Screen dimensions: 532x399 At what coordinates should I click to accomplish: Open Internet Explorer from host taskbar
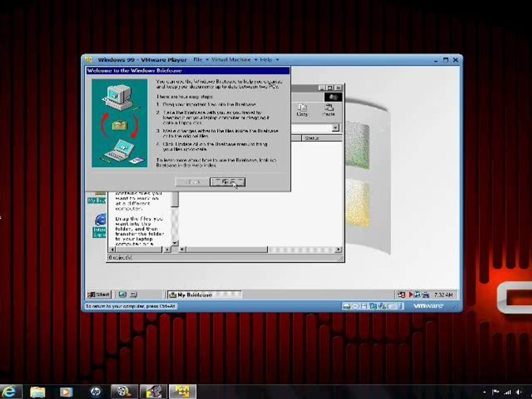coord(10,392)
